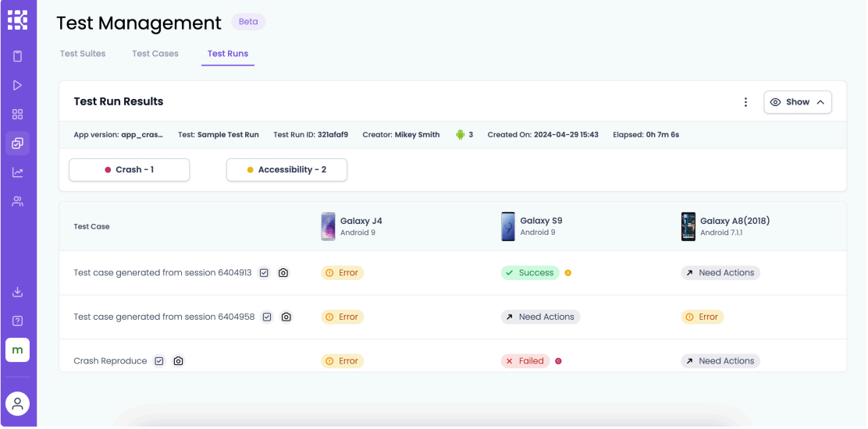Open the three-dot more options menu

pyautogui.click(x=745, y=102)
